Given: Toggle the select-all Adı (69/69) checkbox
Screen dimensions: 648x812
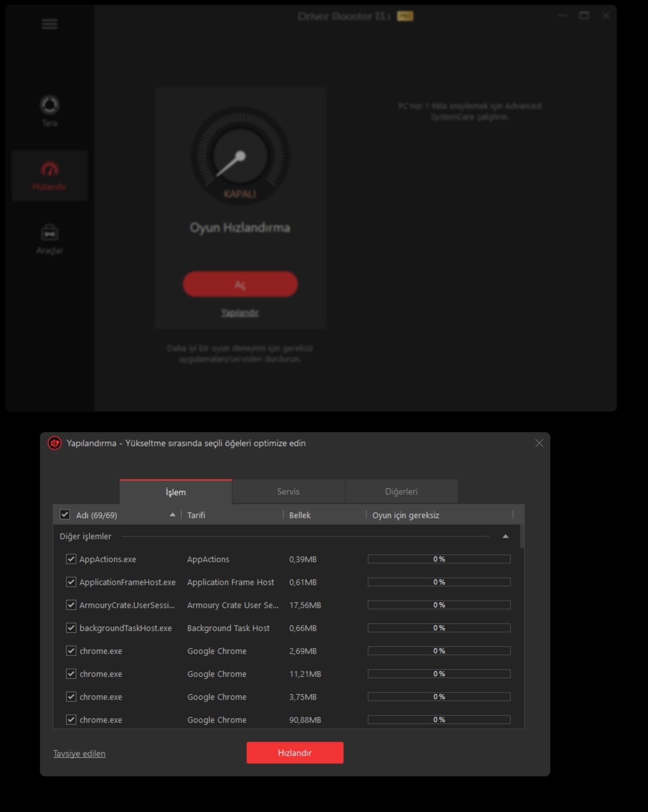Looking at the screenshot, I should pyautogui.click(x=65, y=515).
